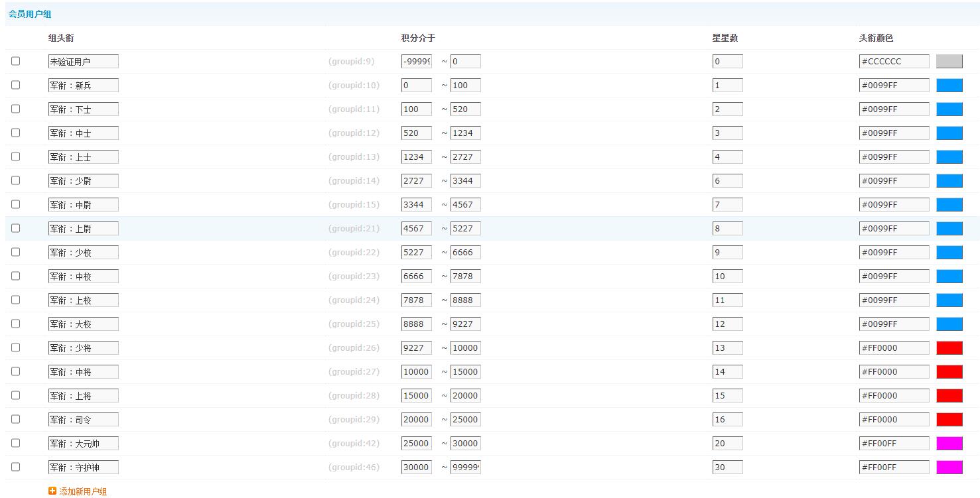Click stars field in 未验证用户 row
Viewport: 980px width, 498px height.
coord(728,61)
